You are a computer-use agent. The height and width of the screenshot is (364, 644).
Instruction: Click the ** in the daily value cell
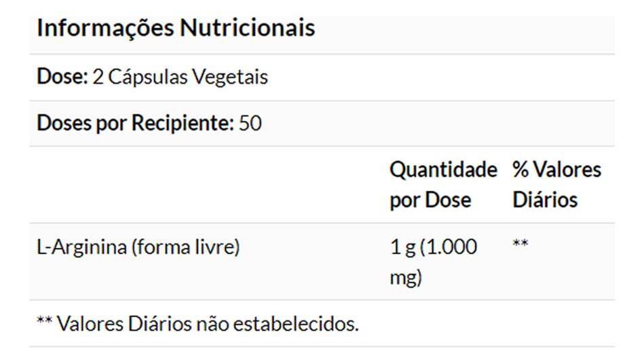point(520,244)
